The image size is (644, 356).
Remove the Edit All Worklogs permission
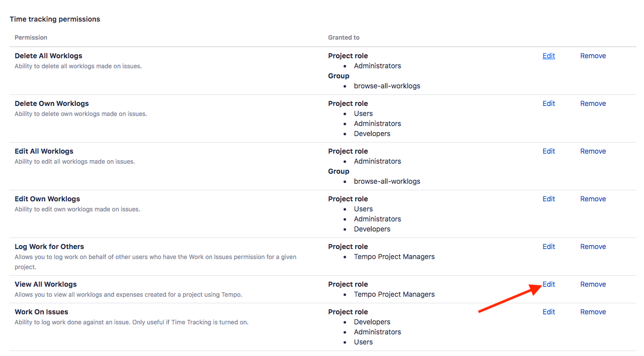click(593, 151)
